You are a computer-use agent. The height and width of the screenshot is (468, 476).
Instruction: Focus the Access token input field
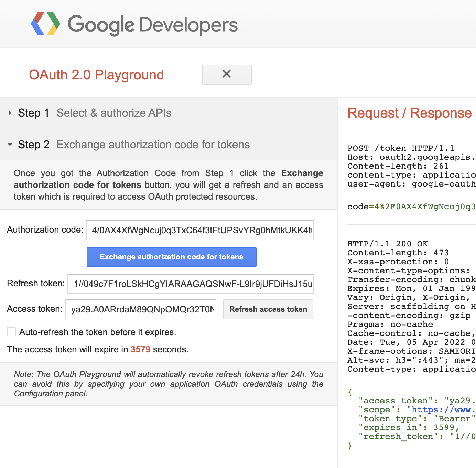click(141, 309)
